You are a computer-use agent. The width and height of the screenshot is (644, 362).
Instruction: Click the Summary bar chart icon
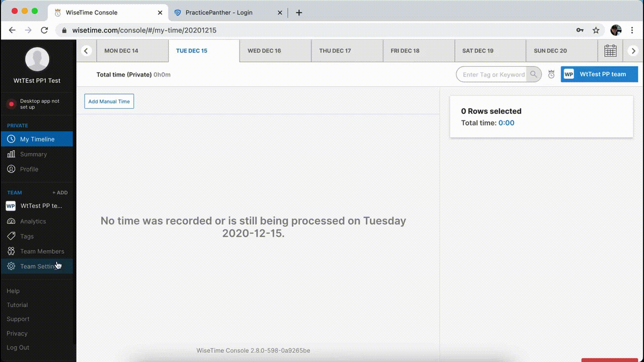(11, 154)
